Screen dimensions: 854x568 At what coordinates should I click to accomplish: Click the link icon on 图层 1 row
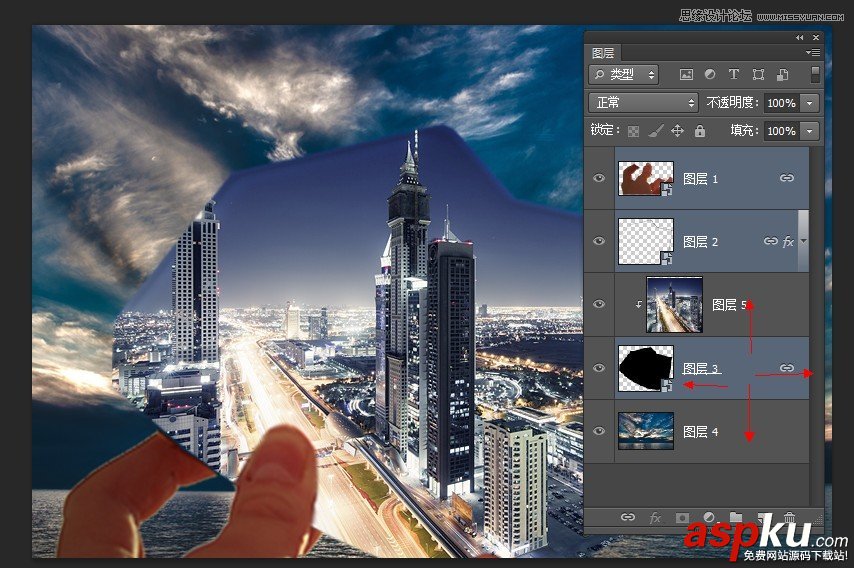tap(786, 178)
